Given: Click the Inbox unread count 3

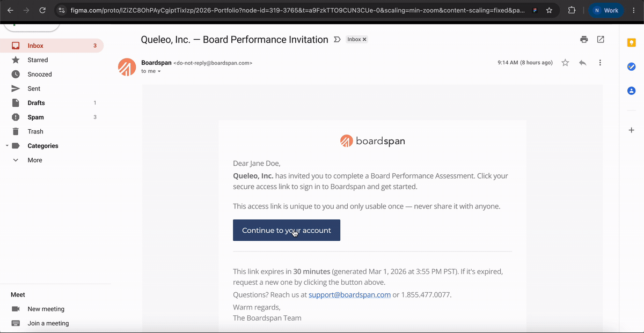Looking at the screenshot, I should tap(95, 46).
